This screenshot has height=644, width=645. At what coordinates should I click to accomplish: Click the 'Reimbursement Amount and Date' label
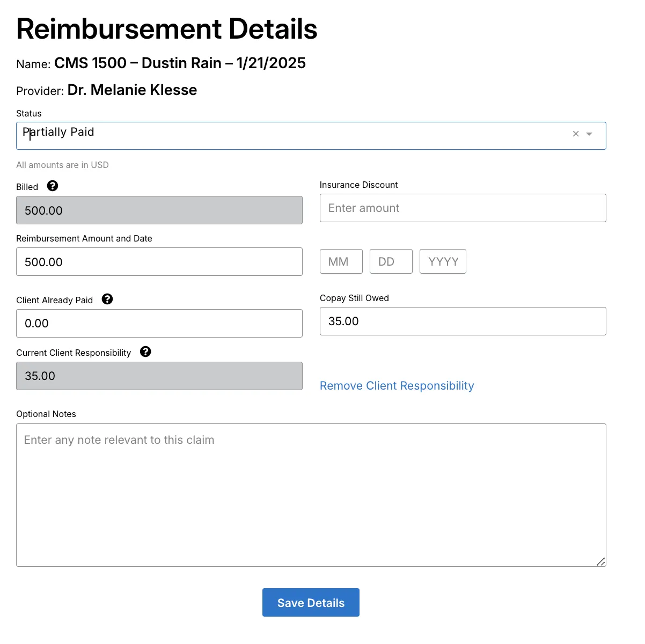pyautogui.click(x=84, y=238)
